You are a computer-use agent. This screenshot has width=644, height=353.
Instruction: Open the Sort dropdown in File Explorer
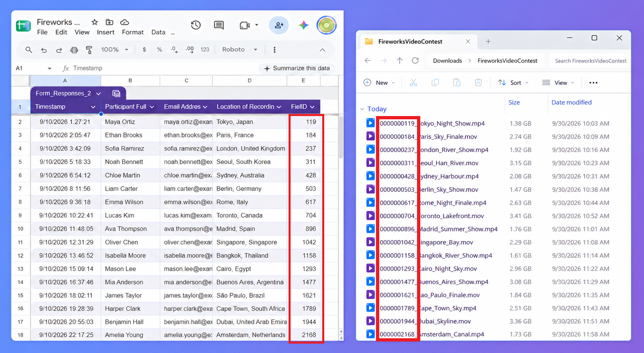[x=513, y=83]
